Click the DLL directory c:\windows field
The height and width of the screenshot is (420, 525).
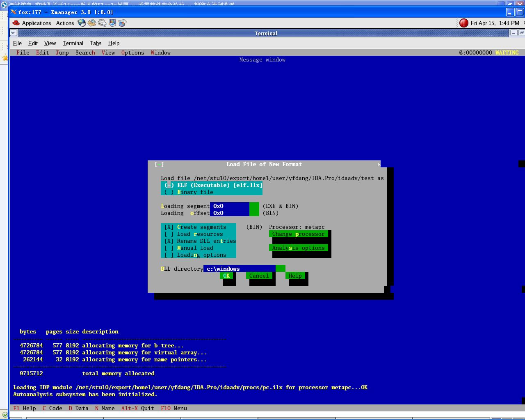pyautogui.click(x=240, y=269)
